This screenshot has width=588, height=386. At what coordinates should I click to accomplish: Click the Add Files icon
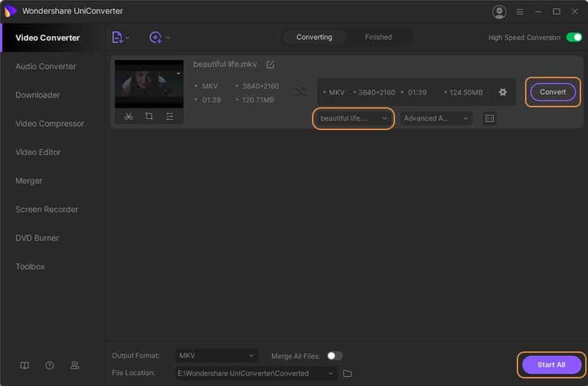tap(117, 37)
